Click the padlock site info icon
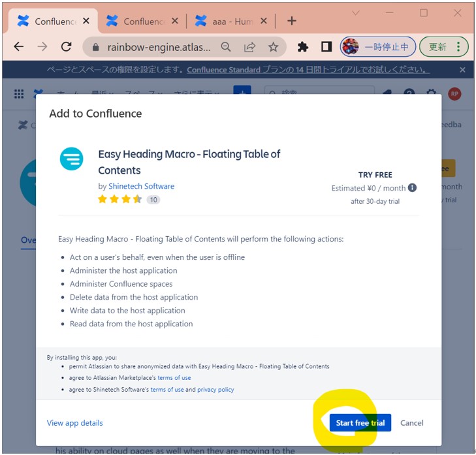Image resolution: width=476 pixels, height=455 pixels. tap(95, 47)
